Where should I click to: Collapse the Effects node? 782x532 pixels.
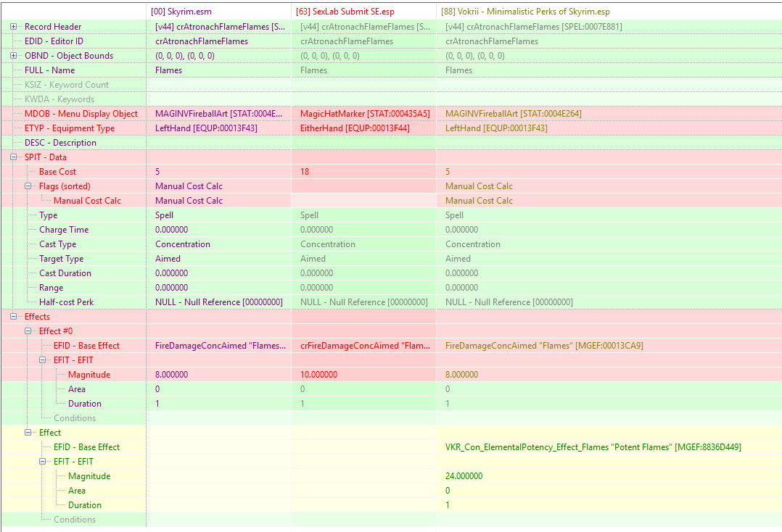[x=14, y=316]
